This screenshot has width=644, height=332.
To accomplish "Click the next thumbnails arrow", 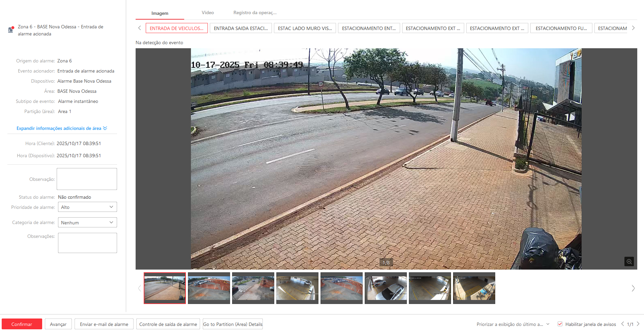I will tap(633, 288).
